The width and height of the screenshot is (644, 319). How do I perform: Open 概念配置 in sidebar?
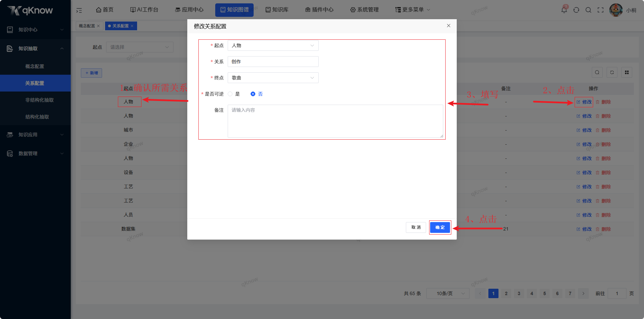[35, 66]
